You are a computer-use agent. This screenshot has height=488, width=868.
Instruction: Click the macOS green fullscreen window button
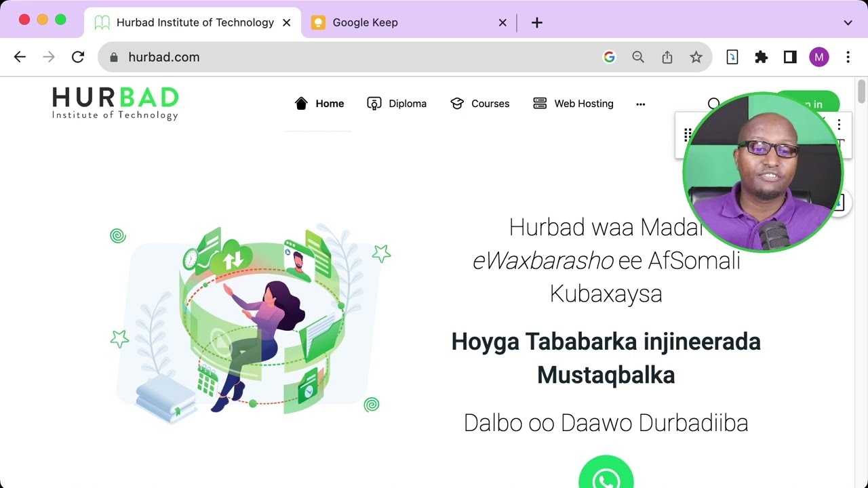pyautogui.click(x=60, y=20)
